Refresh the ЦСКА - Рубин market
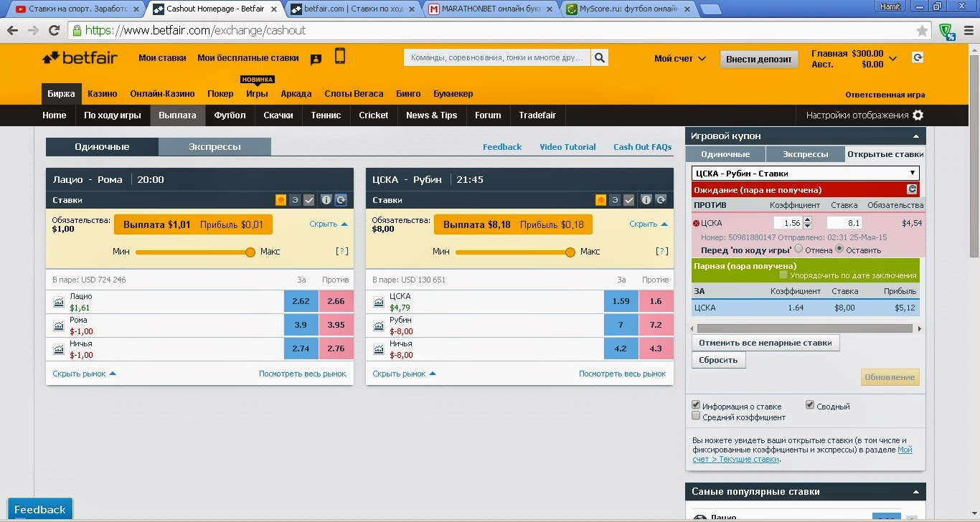 [x=661, y=200]
